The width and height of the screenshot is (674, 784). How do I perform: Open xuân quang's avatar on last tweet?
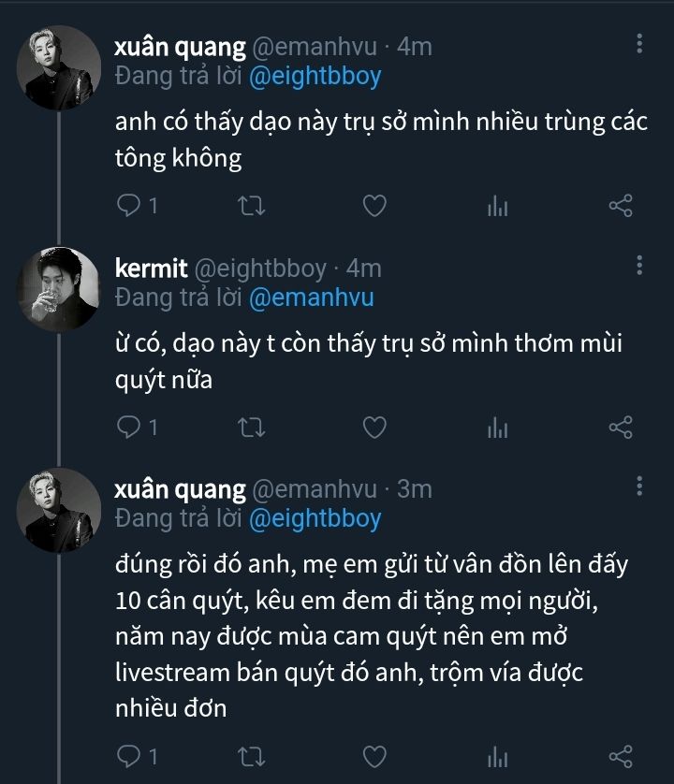click(x=59, y=510)
